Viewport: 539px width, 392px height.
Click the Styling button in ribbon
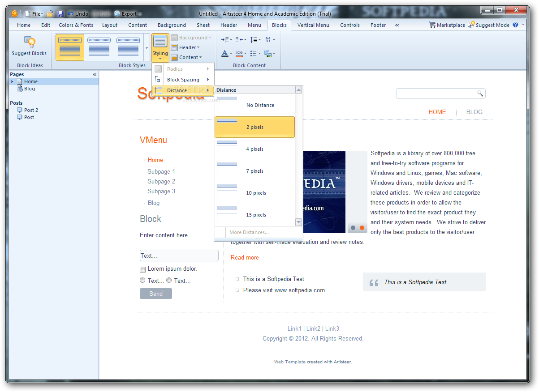160,47
